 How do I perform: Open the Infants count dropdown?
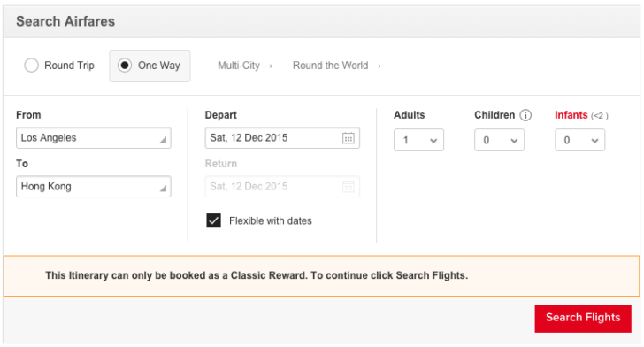click(x=579, y=140)
